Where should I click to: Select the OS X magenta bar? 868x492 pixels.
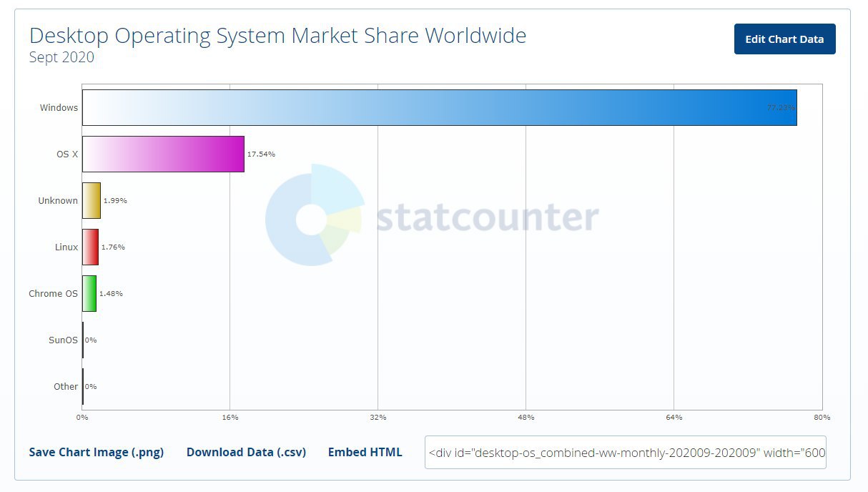[163, 154]
